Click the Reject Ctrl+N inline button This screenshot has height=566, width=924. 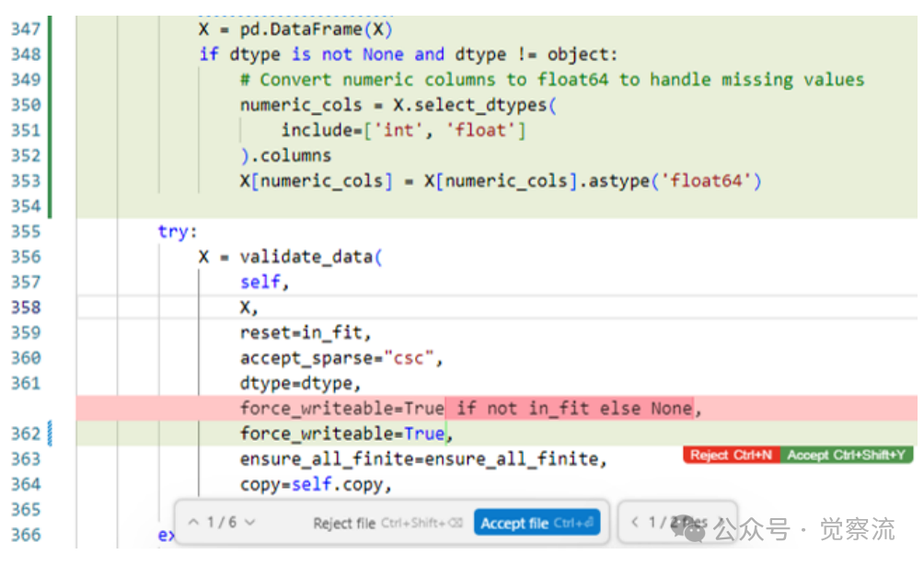731,456
